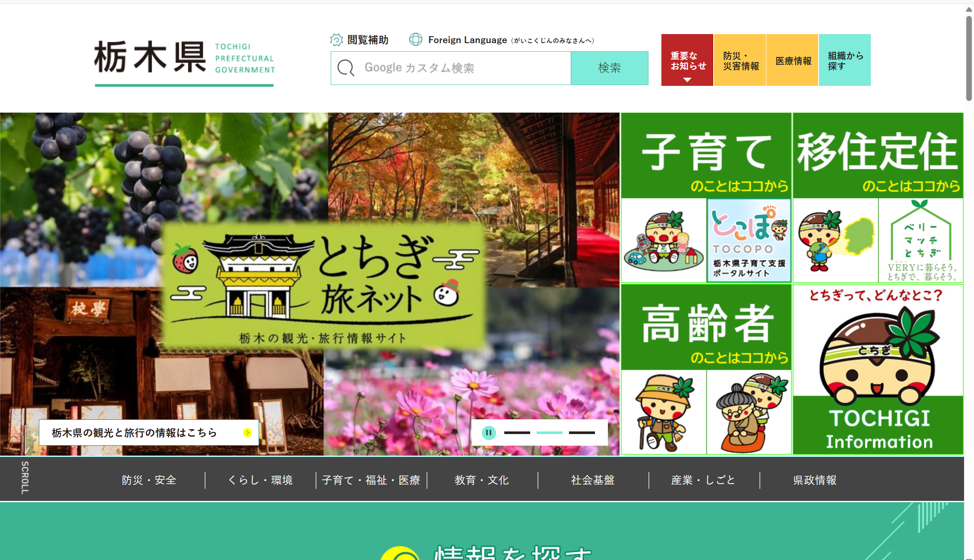Expand the important notices red dropdown

point(687,60)
